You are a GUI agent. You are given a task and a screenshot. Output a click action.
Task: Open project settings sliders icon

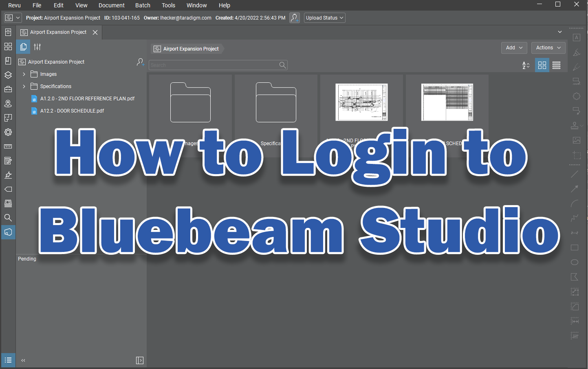(37, 47)
